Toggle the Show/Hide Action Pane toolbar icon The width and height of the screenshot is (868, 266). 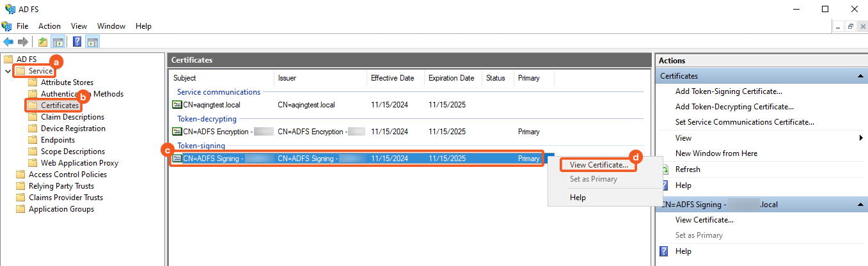(92, 42)
